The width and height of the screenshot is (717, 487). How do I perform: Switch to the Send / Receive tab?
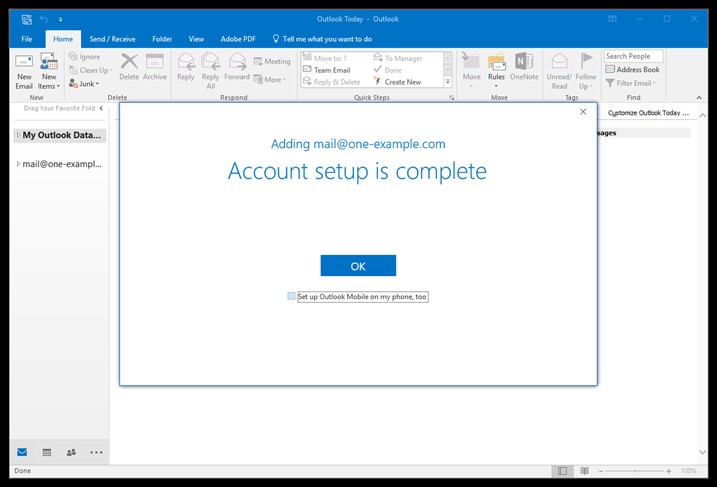(x=112, y=39)
